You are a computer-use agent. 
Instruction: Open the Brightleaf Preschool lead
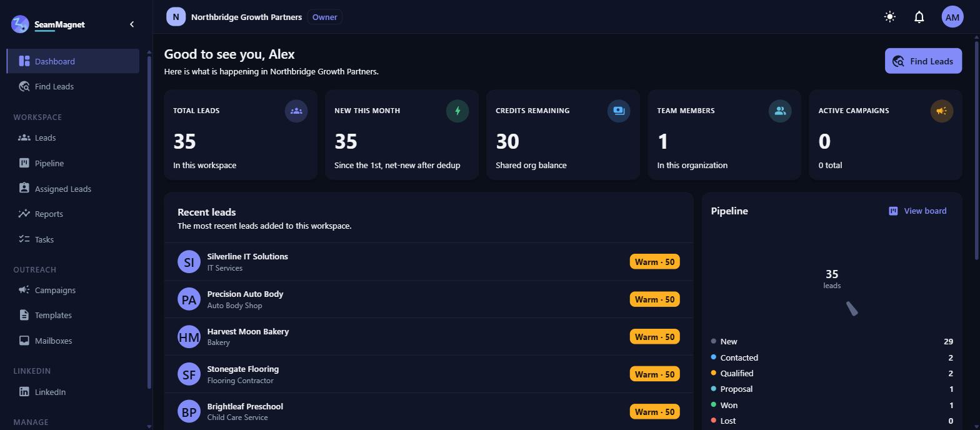pos(429,411)
